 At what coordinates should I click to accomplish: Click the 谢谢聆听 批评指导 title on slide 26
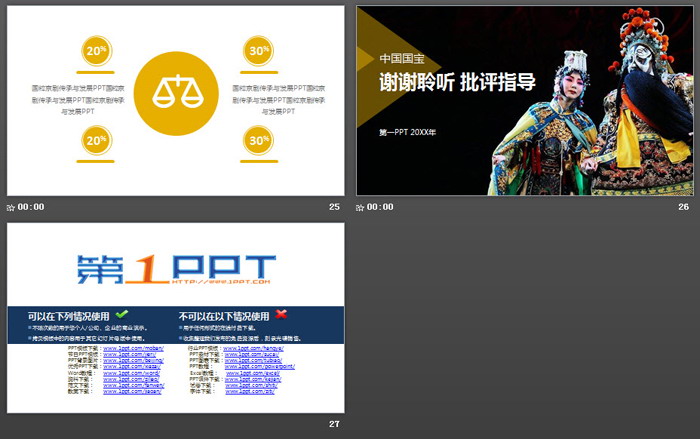pyautogui.click(x=457, y=82)
